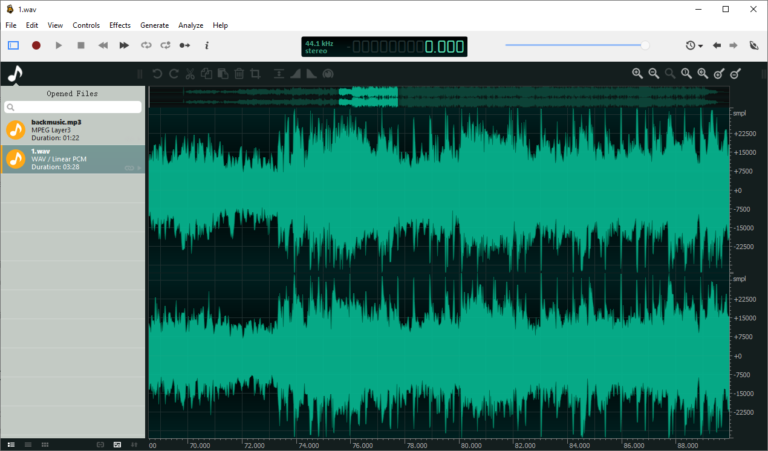The width and height of the screenshot is (768, 451).
Task: Toggle the highlighted view icon in sidebar footer
Action: click(117, 445)
